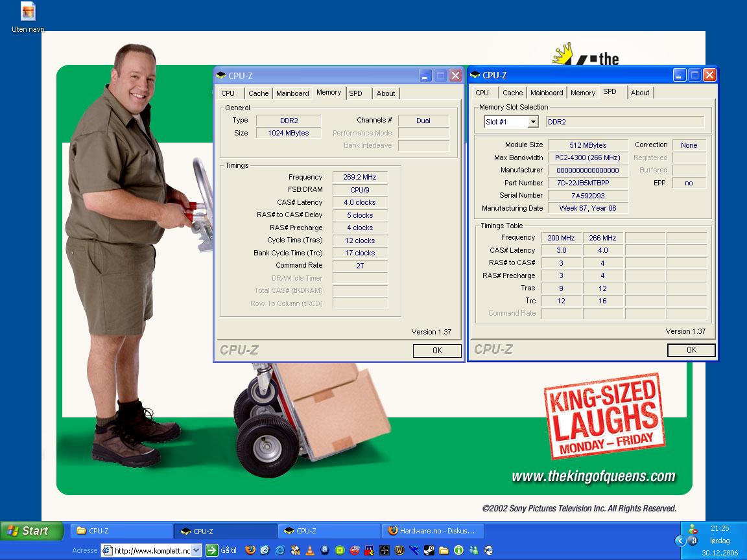Click the black fan icon in quick launch
Image resolution: width=747 pixels, height=560 pixels.
(x=385, y=550)
